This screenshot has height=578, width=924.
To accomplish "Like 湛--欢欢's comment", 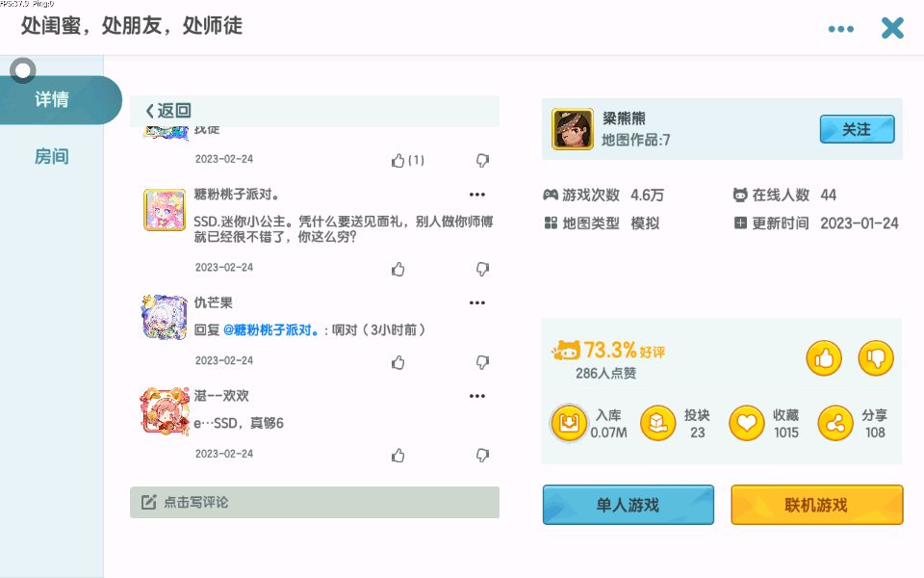I will (x=398, y=455).
